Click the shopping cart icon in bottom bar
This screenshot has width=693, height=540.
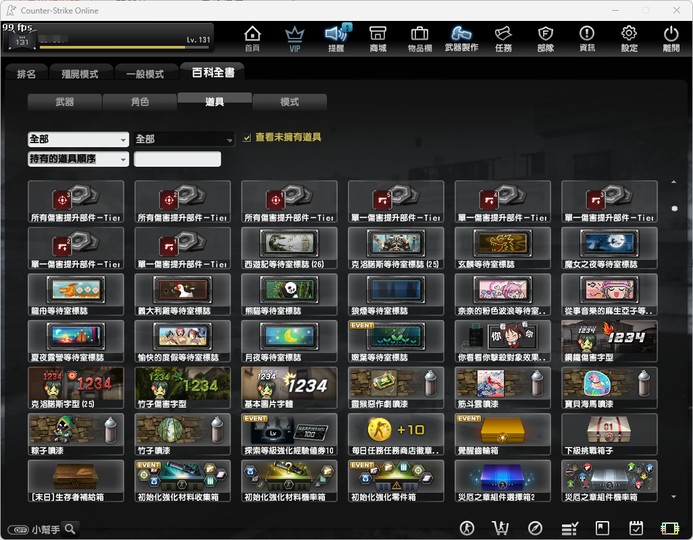pyautogui.click(x=500, y=528)
